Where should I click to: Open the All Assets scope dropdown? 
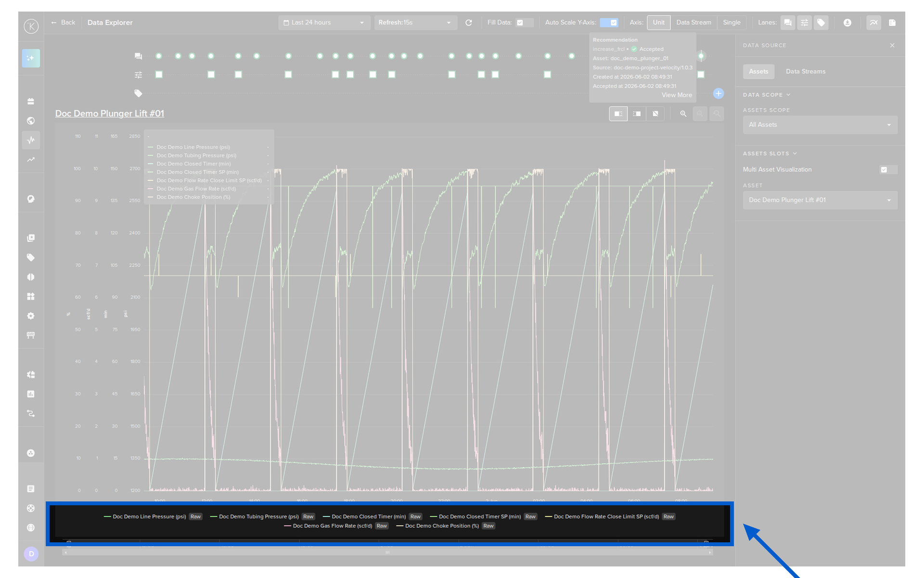pos(820,125)
